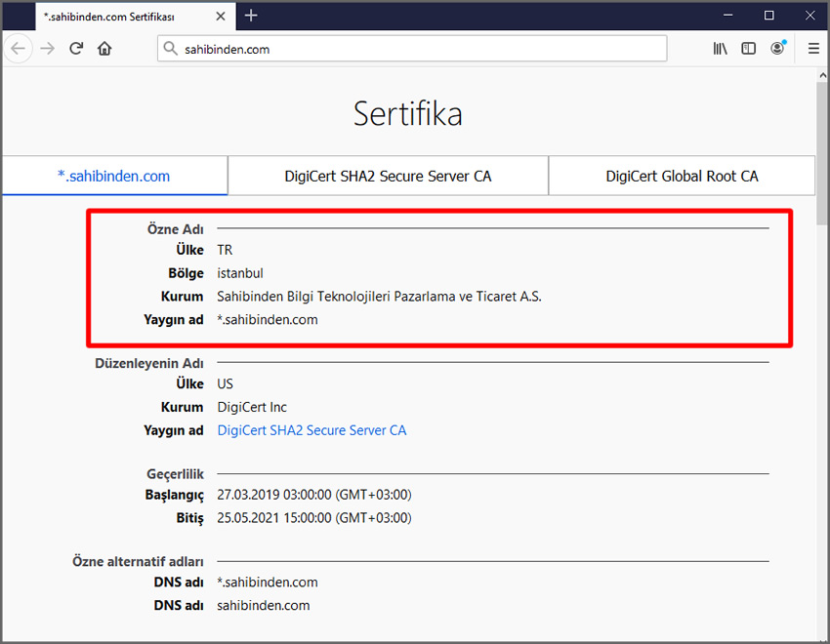Click the scrollbar up arrow
830x644 pixels.
coord(822,75)
